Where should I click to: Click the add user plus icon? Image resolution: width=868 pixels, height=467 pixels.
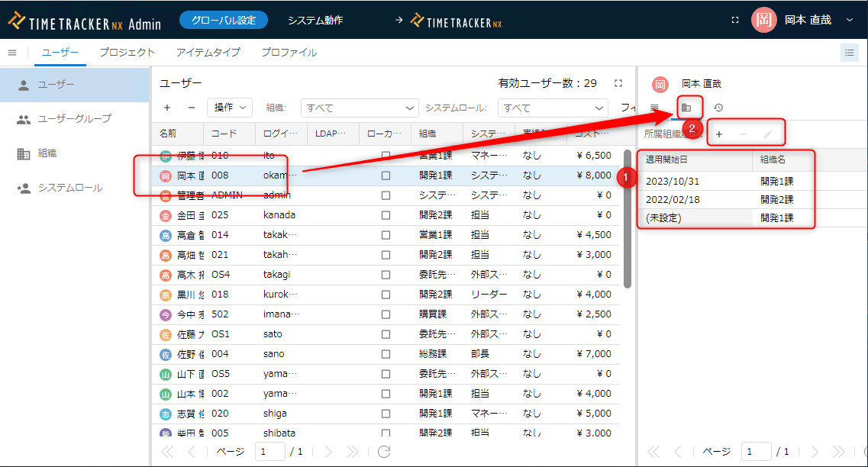coord(167,108)
